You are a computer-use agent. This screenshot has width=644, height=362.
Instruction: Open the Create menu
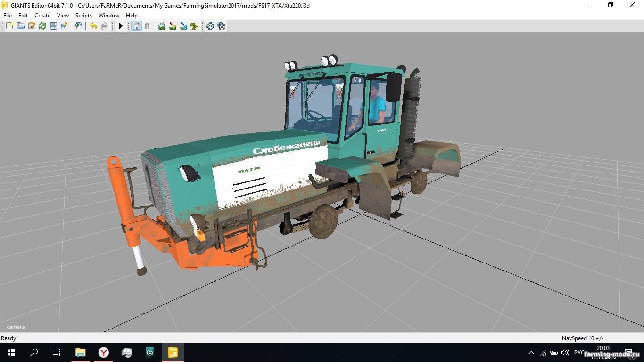pos(42,16)
